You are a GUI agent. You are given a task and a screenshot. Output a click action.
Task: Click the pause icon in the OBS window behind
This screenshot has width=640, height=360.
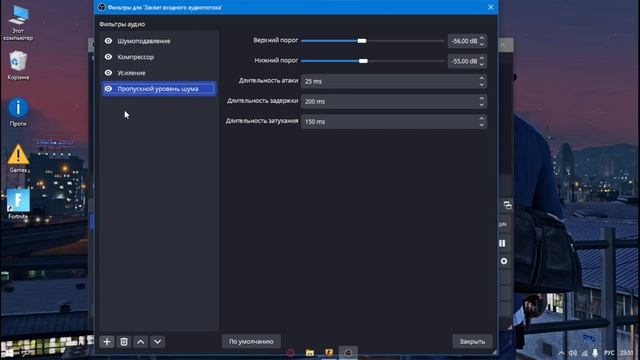(502, 243)
